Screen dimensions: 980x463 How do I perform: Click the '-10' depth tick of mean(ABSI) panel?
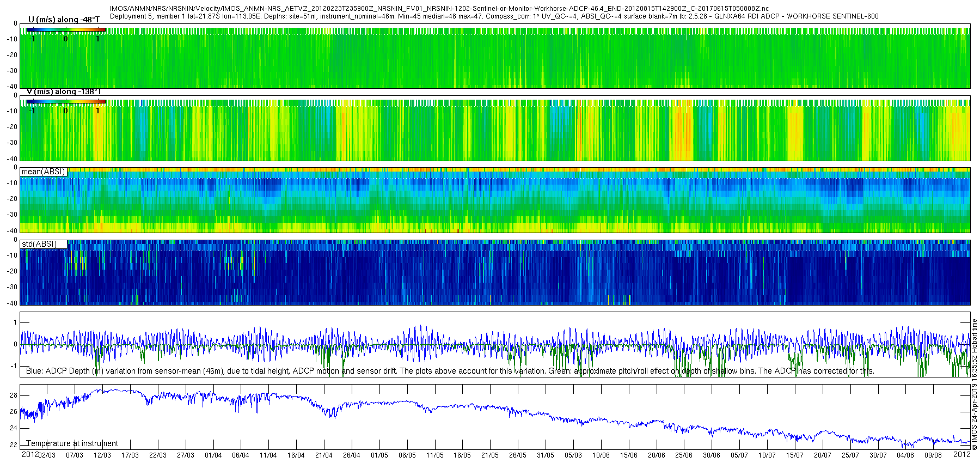click(x=12, y=183)
